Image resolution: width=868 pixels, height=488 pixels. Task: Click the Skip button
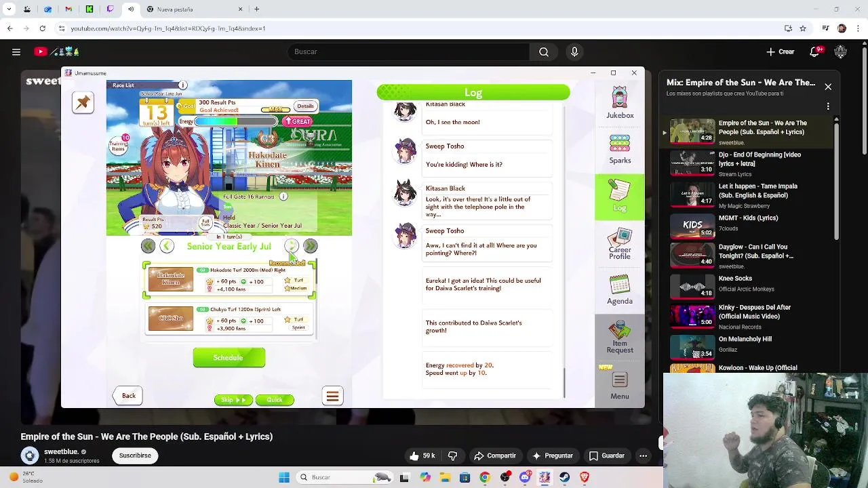click(233, 400)
